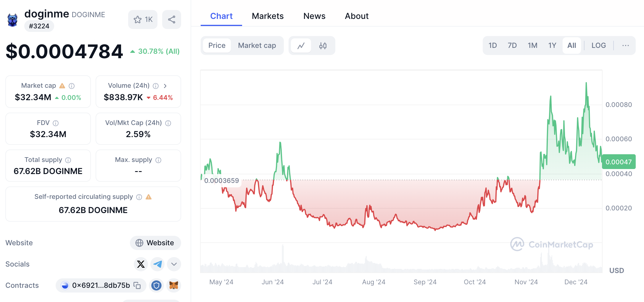Open Market cap info tooltip icon
This screenshot has height=302, width=644.
coord(72,86)
